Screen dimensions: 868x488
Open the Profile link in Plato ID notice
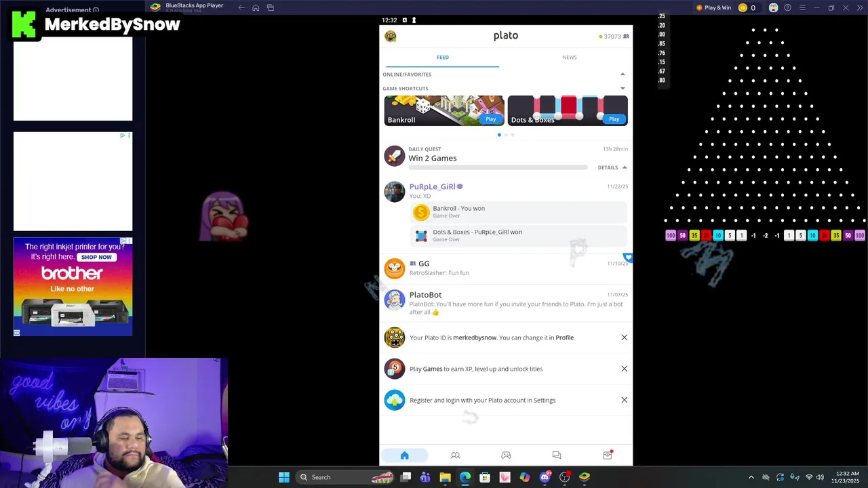[x=565, y=338]
